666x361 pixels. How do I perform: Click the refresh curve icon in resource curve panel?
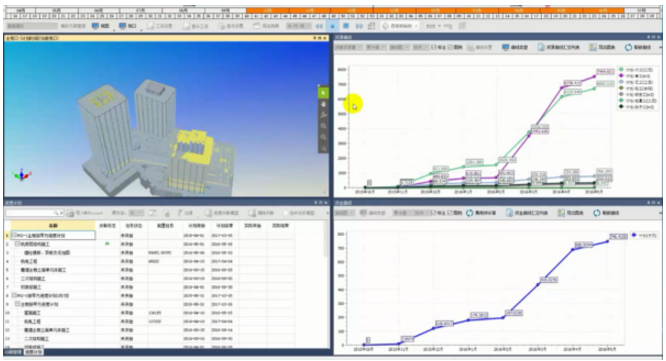click(x=628, y=47)
